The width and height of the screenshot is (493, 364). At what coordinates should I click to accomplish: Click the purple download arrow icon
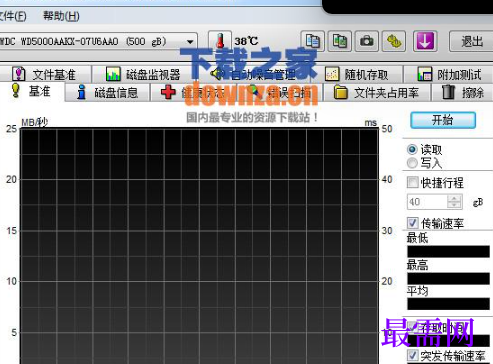pos(425,41)
